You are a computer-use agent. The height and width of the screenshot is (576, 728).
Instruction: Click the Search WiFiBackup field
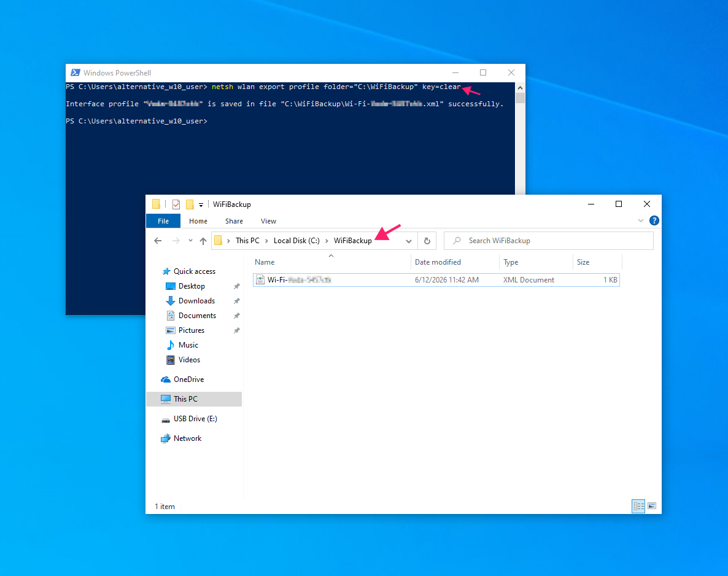click(549, 241)
